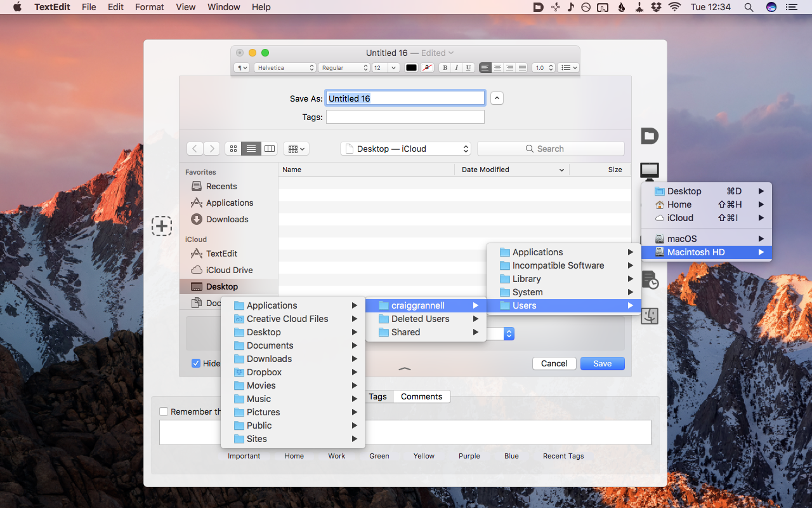The height and width of the screenshot is (508, 812).
Task: Center-align text in TextEdit toolbar
Action: coord(497,68)
